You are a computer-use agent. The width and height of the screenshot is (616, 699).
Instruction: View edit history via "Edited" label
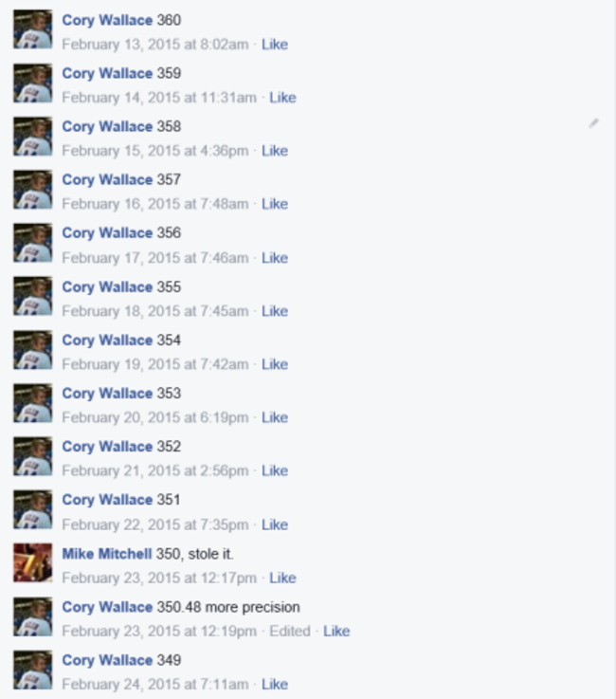[289, 631]
